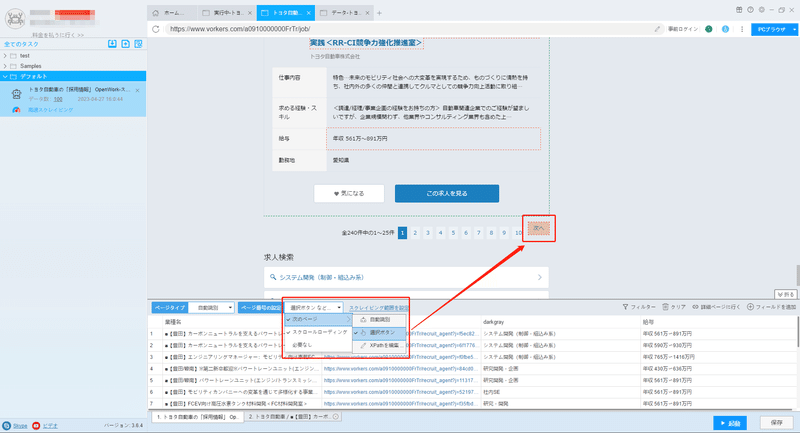
Task: Click the speedometer icon next to 高速スクレイピング
Action: [x=16, y=110]
